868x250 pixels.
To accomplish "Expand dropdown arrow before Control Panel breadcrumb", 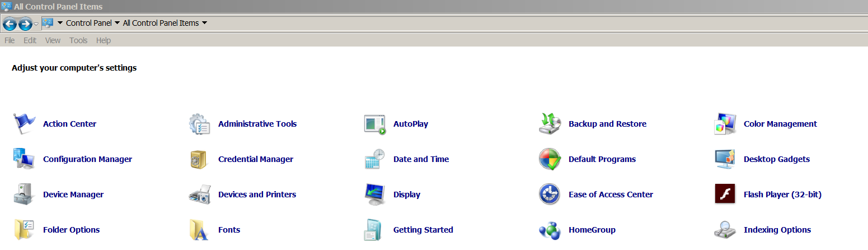I will [60, 23].
